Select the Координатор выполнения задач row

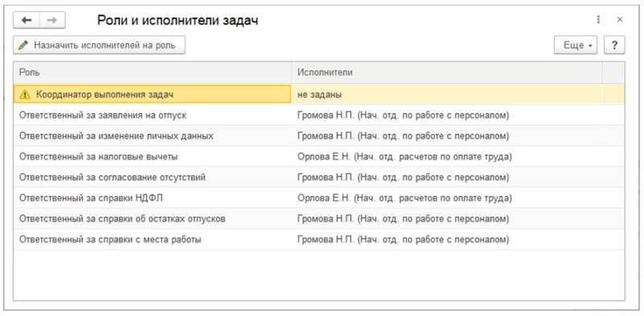tap(319, 94)
